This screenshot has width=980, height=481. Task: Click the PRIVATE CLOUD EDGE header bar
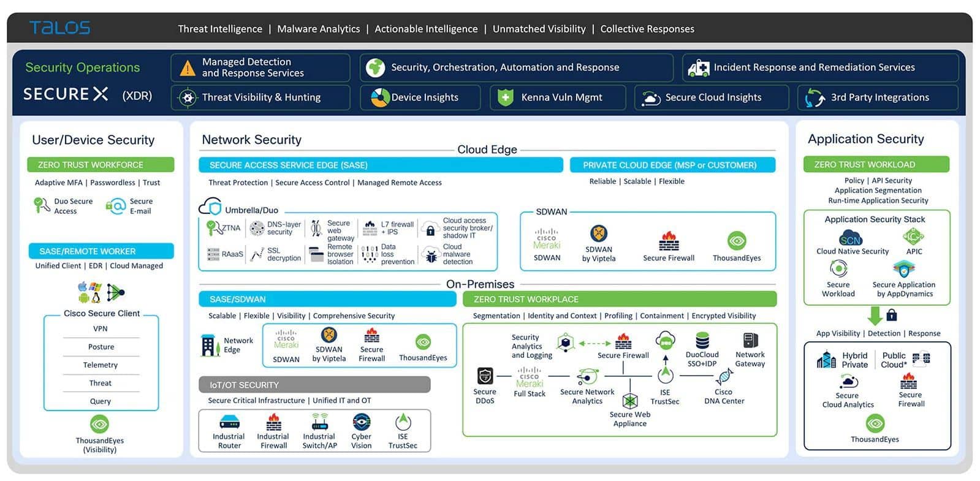672,165
